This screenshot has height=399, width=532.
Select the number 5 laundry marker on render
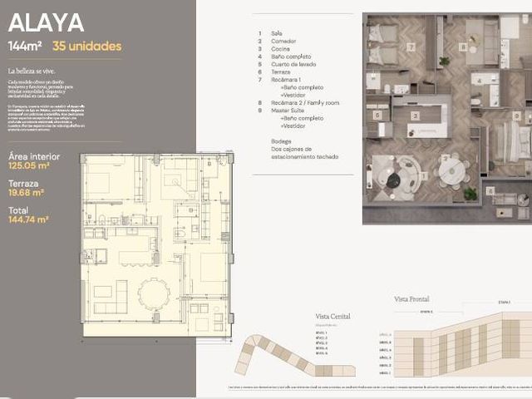point(377,116)
